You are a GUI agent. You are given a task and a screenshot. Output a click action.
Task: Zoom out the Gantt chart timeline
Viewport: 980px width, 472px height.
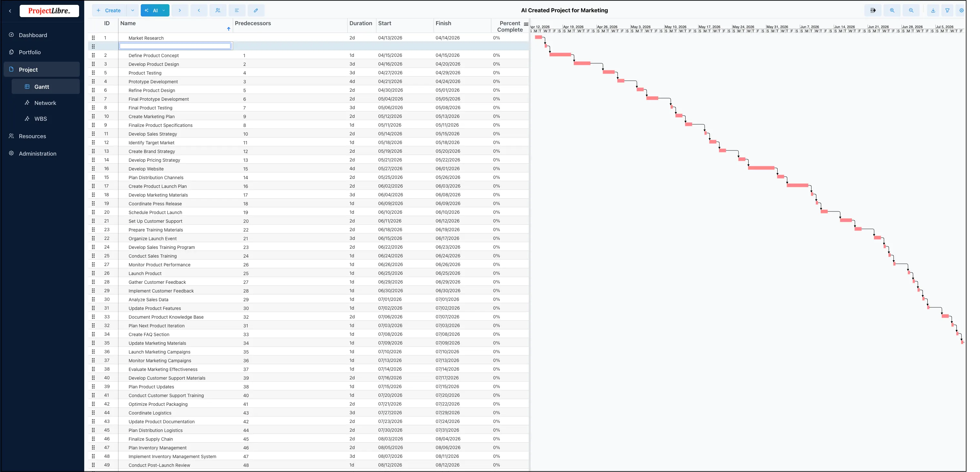point(911,10)
